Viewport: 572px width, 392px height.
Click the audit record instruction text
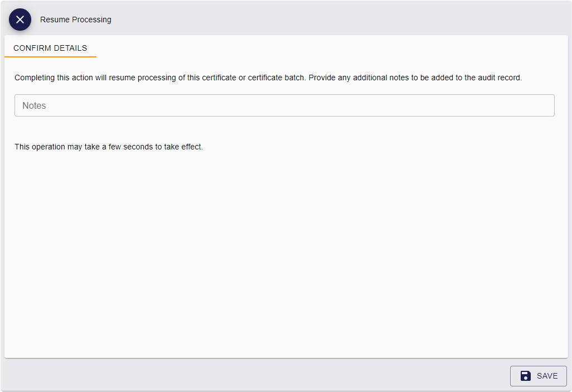point(268,78)
